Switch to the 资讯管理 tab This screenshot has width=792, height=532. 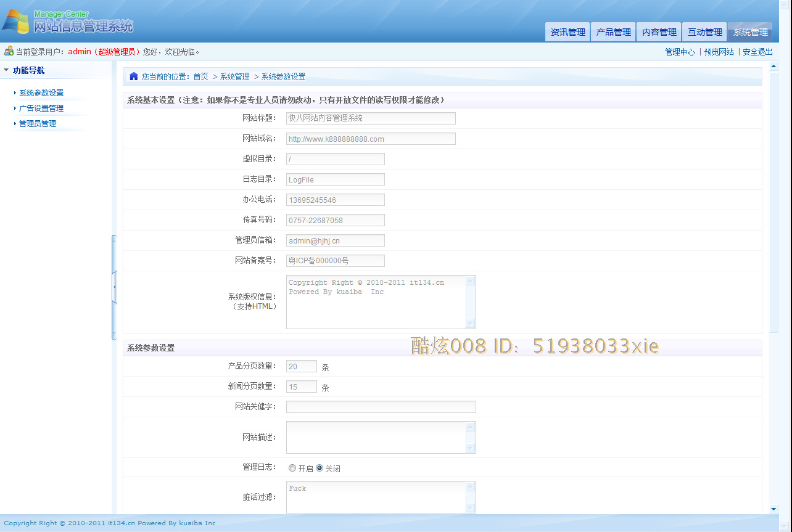[x=567, y=32]
